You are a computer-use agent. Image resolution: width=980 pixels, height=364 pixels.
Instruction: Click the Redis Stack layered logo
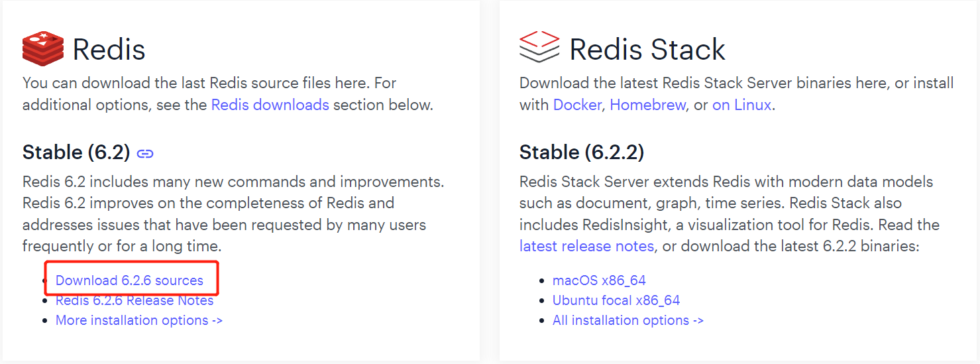coord(539,46)
